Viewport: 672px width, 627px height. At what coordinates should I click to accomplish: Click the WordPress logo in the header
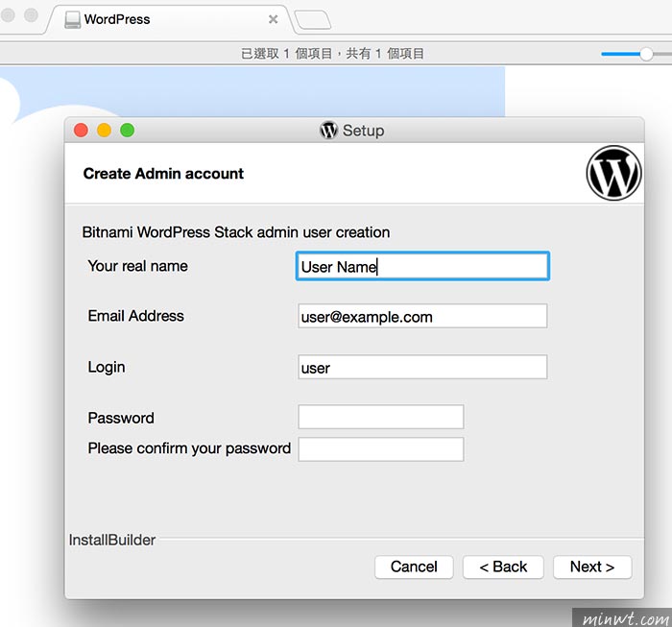coord(613,173)
